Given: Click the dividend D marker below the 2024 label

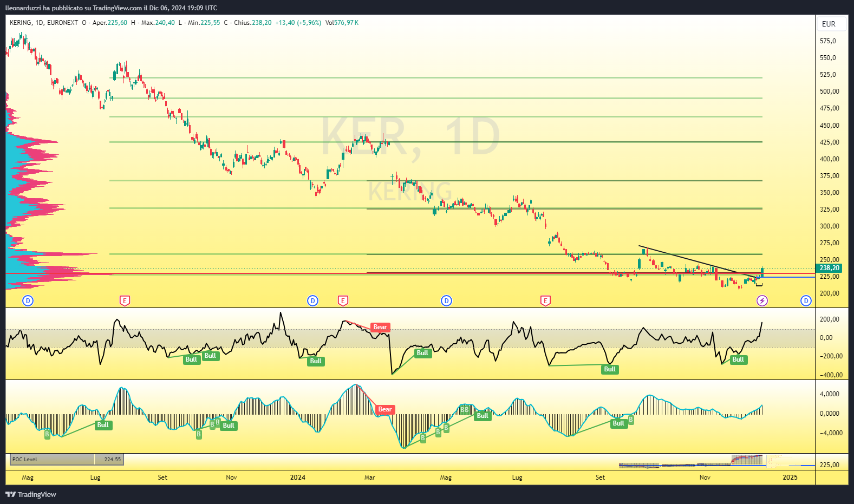Looking at the screenshot, I should click(x=312, y=300).
